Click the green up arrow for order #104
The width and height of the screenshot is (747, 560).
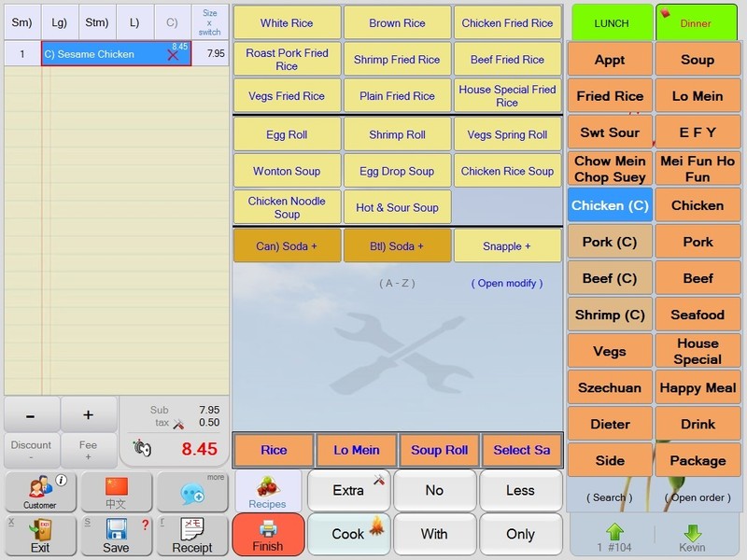click(614, 531)
